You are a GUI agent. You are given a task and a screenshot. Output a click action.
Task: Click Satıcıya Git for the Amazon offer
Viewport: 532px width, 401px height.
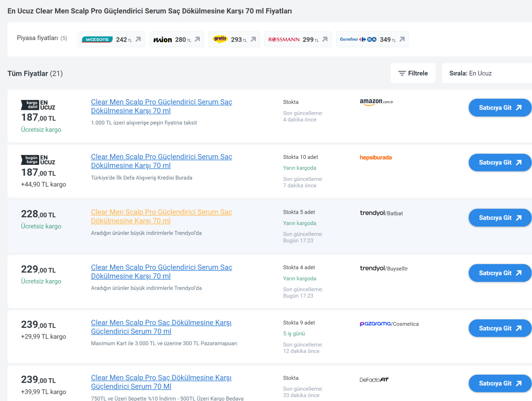pyautogui.click(x=500, y=108)
